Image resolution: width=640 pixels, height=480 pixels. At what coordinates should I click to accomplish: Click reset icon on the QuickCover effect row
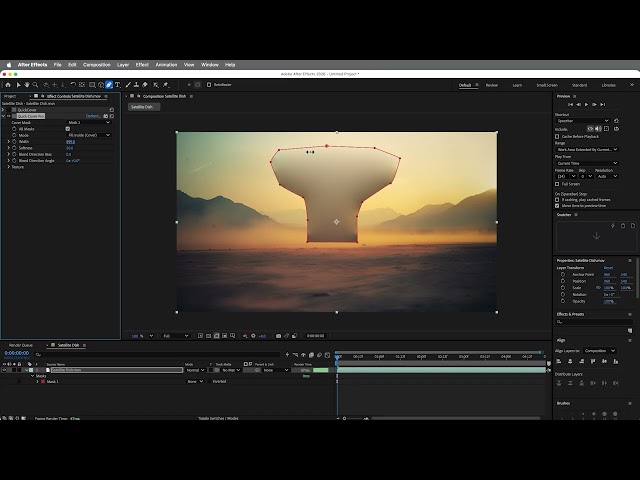[x=112, y=110]
